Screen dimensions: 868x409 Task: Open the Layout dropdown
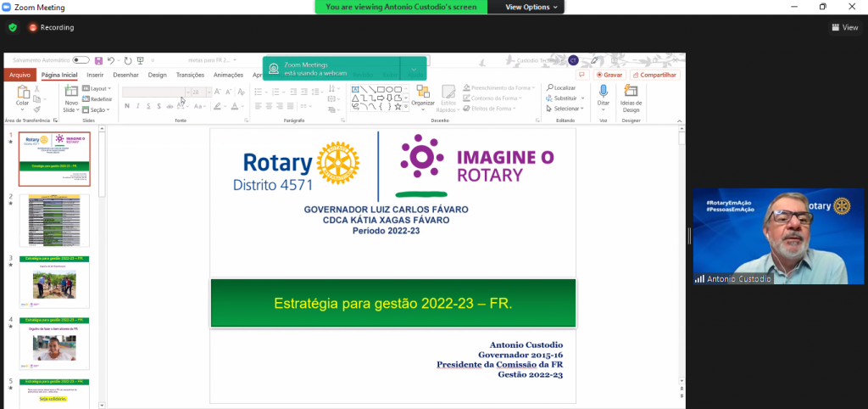pos(95,88)
